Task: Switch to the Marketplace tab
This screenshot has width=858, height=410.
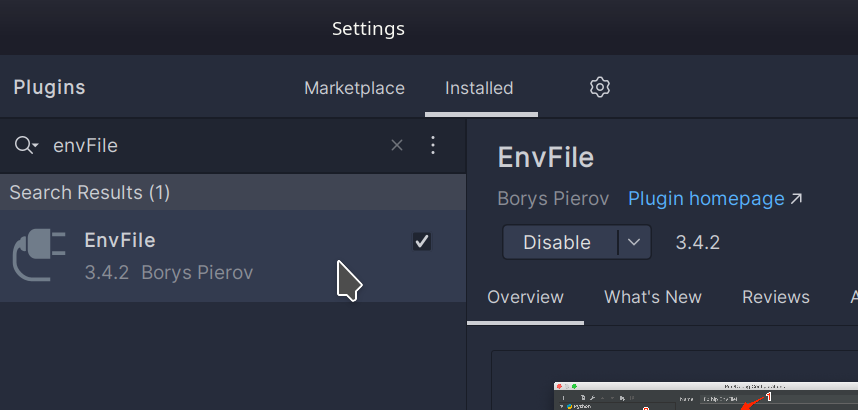Action: coord(355,88)
